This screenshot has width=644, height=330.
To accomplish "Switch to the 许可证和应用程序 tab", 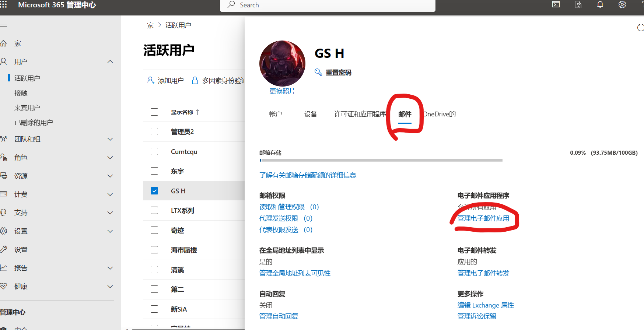I will click(360, 114).
